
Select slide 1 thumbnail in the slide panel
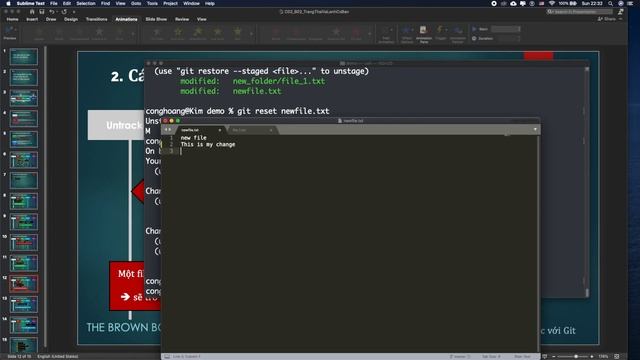[24, 57]
